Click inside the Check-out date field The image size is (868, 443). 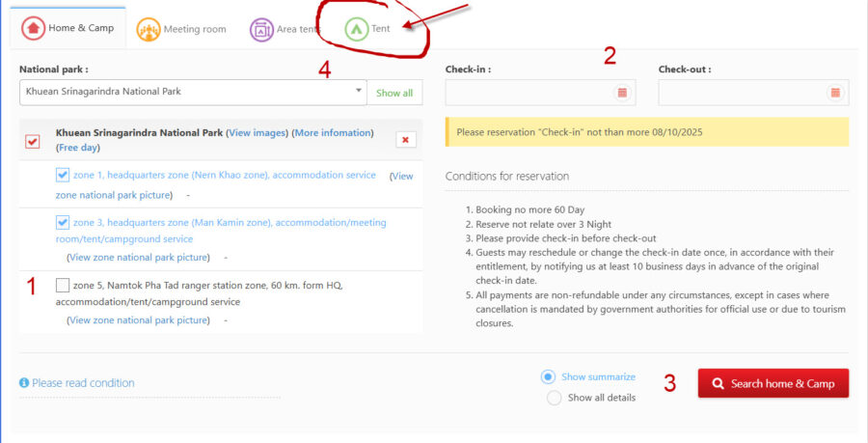(x=753, y=93)
